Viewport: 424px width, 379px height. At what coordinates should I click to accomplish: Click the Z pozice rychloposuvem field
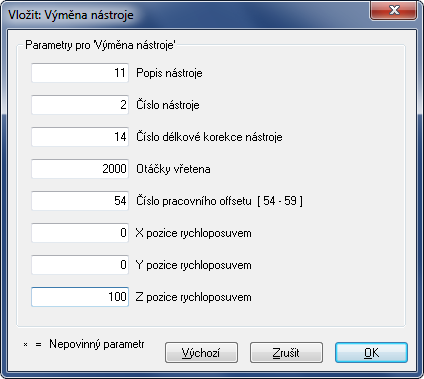[x=80, y=297]
